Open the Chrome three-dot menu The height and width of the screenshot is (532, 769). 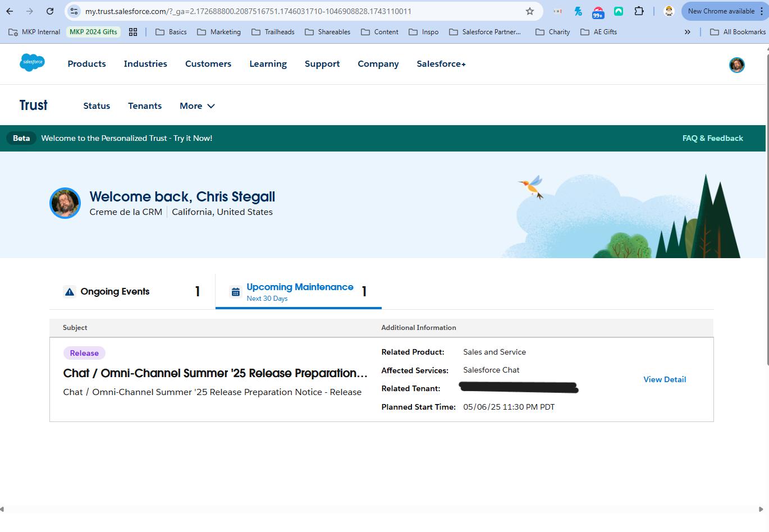click(x=761, y=11)
